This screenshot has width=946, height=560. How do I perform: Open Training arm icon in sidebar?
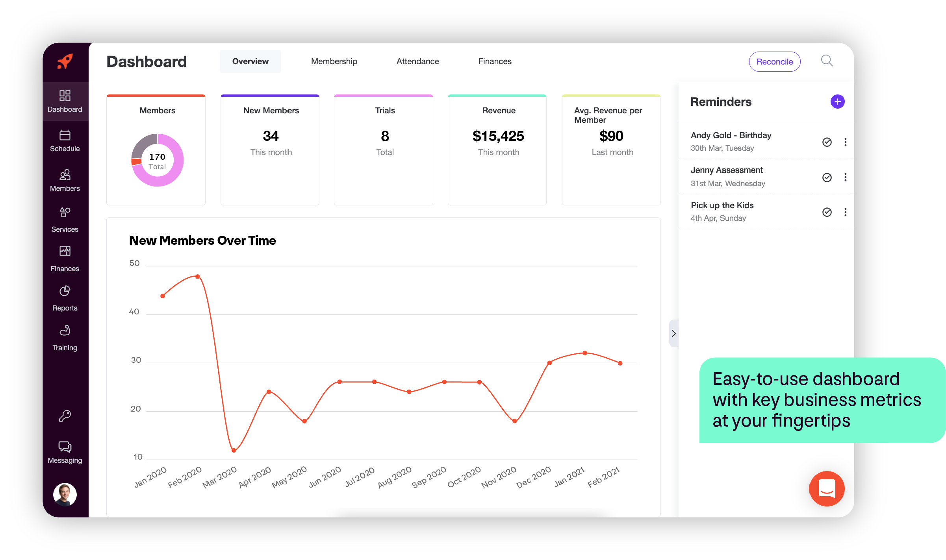click(65, 331)
